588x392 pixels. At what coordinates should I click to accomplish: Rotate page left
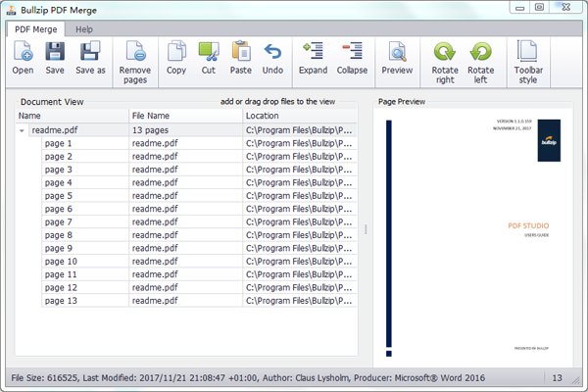pos(481,63)
